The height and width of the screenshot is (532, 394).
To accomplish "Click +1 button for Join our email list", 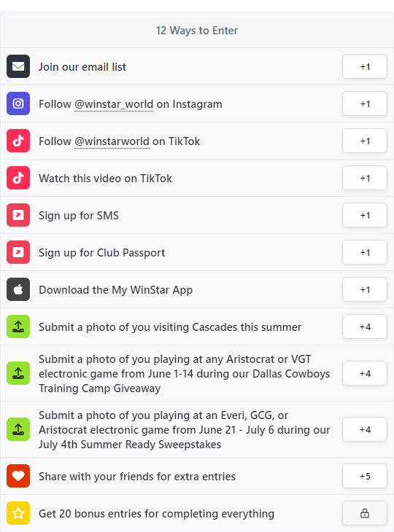I will click(365, 66).
